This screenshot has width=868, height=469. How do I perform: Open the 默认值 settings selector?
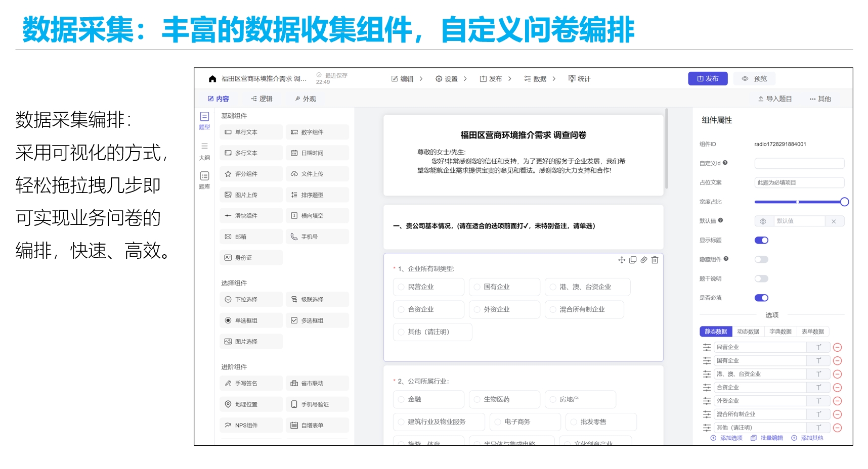(763, 221)
